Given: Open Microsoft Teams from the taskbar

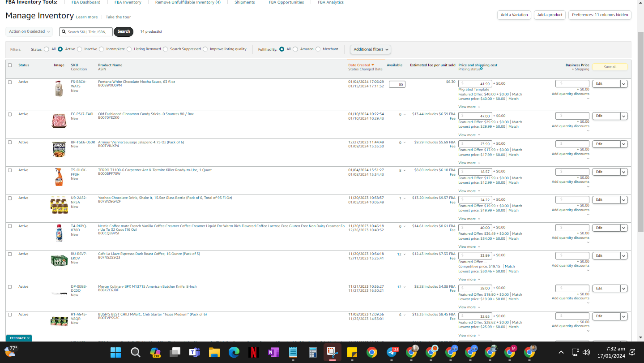Looking at the screenshot, I should click(195, 352).
